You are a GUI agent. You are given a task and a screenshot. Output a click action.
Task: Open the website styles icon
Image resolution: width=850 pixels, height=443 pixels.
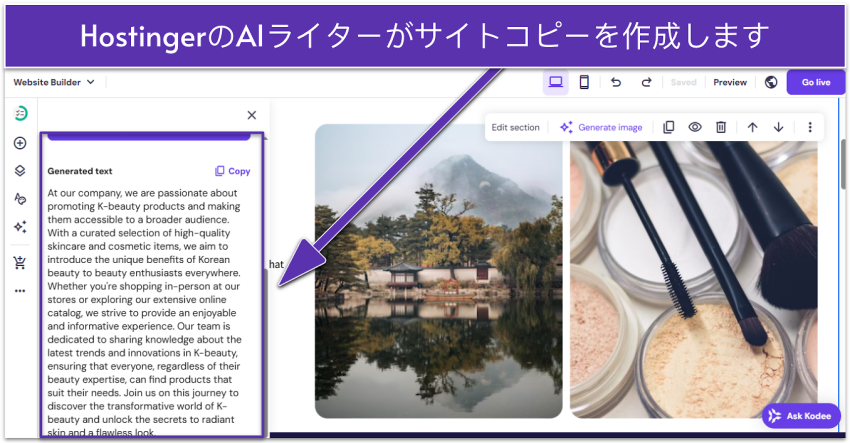click(x=20, y=199)
